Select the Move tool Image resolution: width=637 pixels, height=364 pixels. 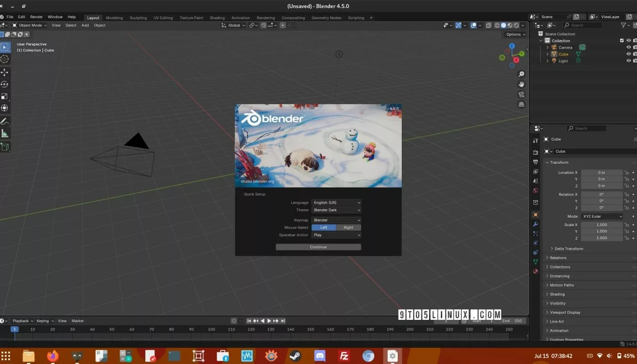[x=5, y=72]
